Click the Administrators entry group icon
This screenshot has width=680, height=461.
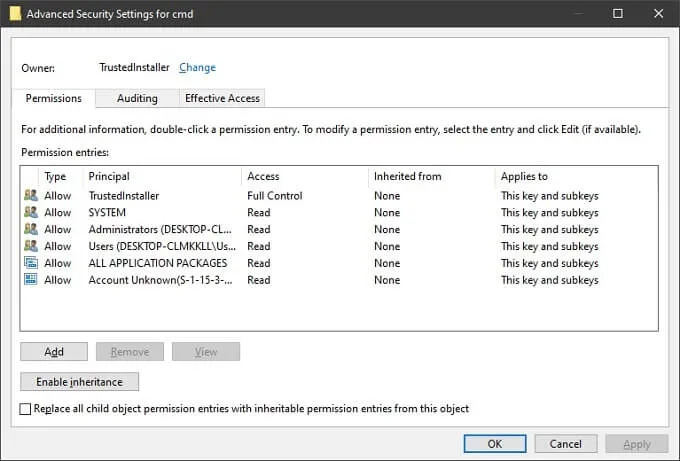(x=30, y=230)
